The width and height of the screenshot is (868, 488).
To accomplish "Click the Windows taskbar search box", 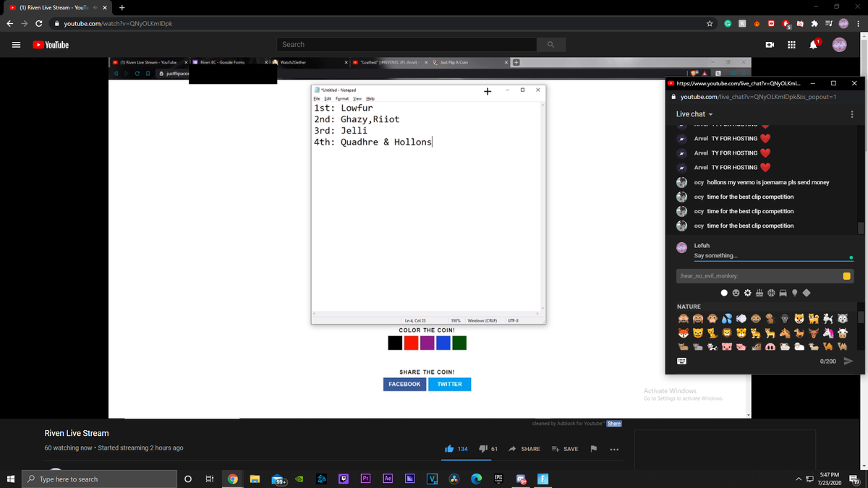I will [x=99, y=479].
